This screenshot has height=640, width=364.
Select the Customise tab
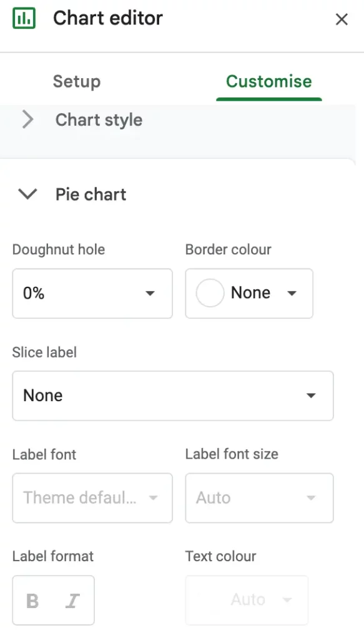pyautogui.click(x=268, y=81)
